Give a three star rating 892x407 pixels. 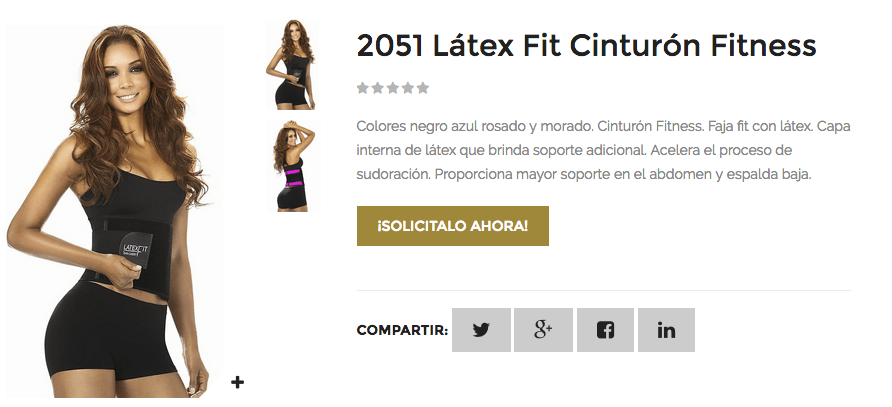pyautogui.click(x=393, y=88)
